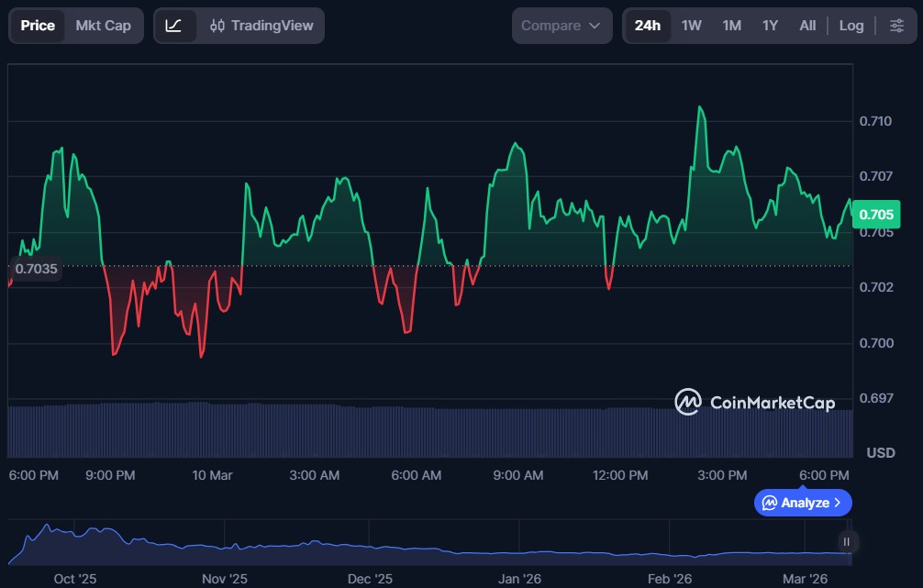Expand the Compare dropdown

pyautogui.click(x=562, y=26)
